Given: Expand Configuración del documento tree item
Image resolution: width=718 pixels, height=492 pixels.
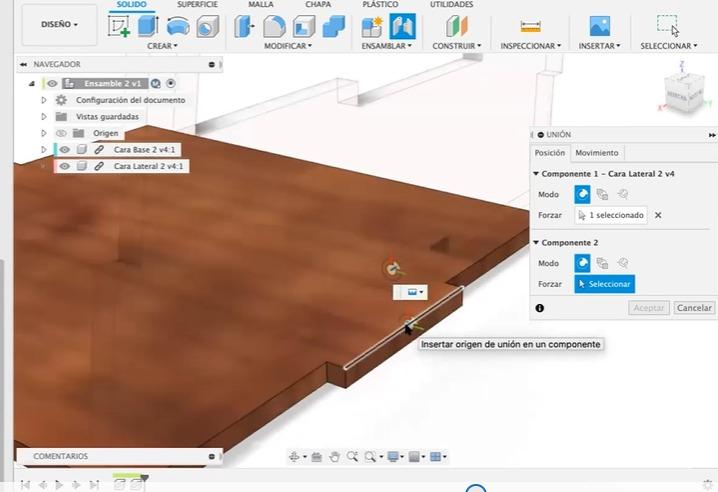Looking at the screenshot, I should pyautogui.click(x=44, y=100).
